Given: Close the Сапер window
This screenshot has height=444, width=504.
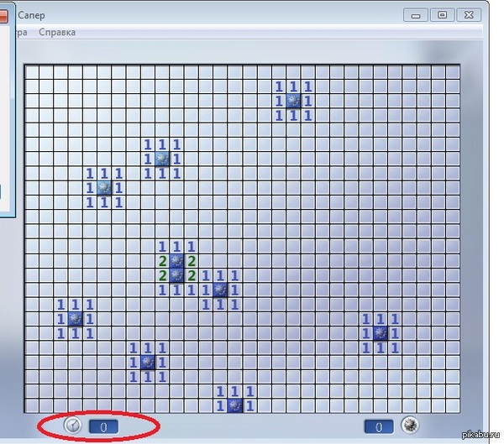Looking at the screenshot, I should click(469, 15).
